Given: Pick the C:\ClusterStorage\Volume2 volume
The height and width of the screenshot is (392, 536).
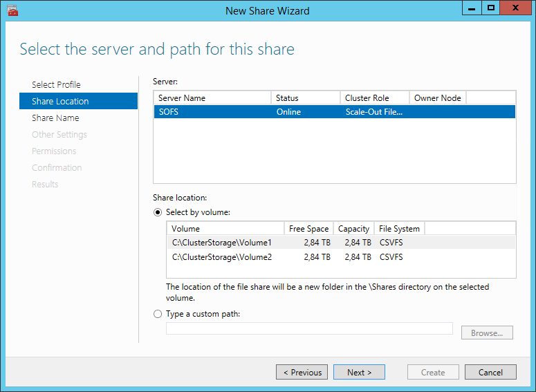Looking at the screenshot, I should click(341, 257).
